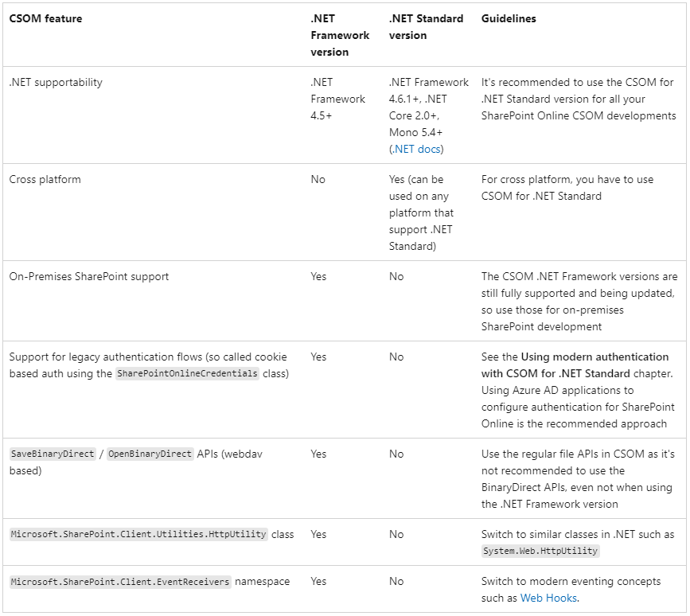Click the CSOM feature column header

click(45, 18)
